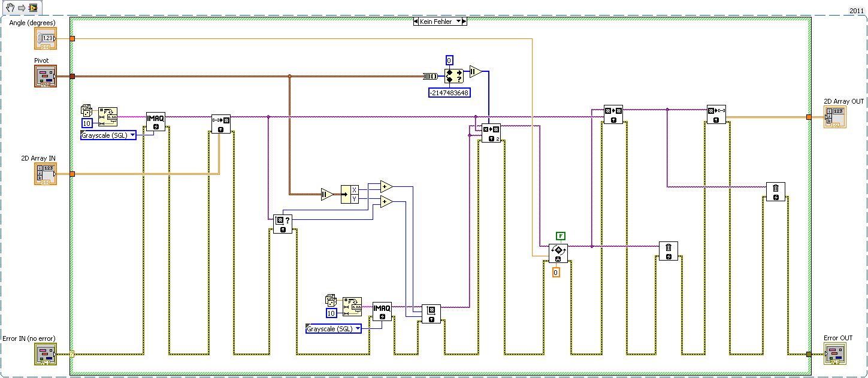Select the upper Add node
This screenshot has width=868, height=378.
pyautogui.click(x=387, y=186)
